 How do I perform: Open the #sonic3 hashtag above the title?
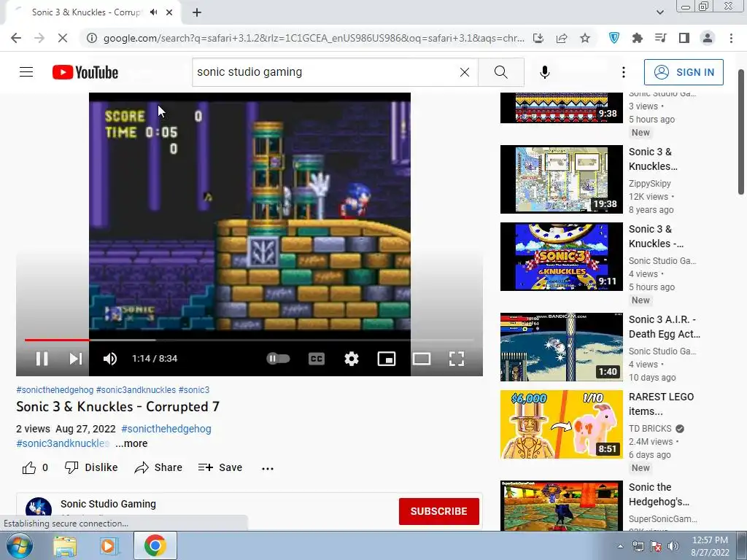click(194, 389)
